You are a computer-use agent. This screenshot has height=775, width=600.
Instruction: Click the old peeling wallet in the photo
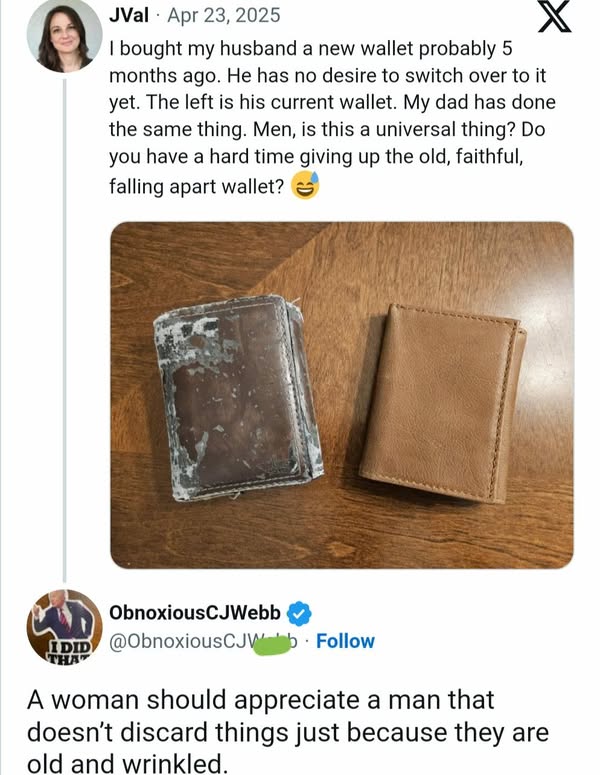click(x=239, y=397)
